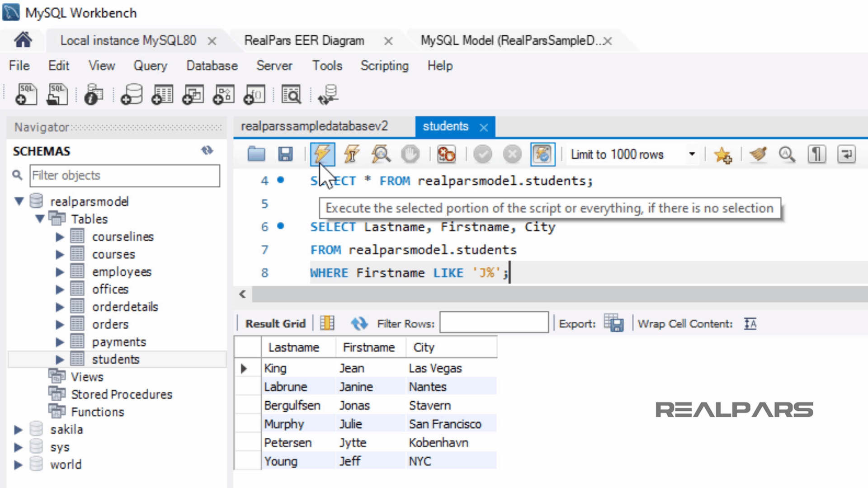Screen dimensions: 868x488
Task: Toggle auto-commit mode button
Action: click(x=542, y=155)
